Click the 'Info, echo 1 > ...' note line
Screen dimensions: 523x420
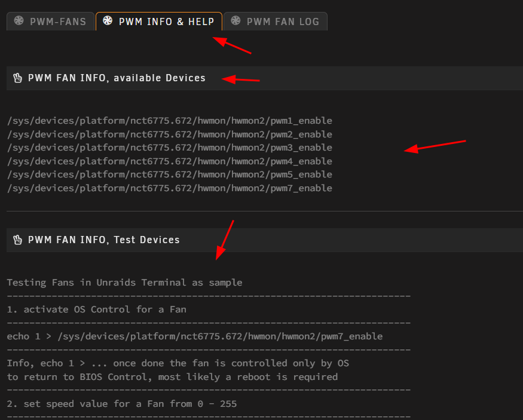click(x=178, y=363)
